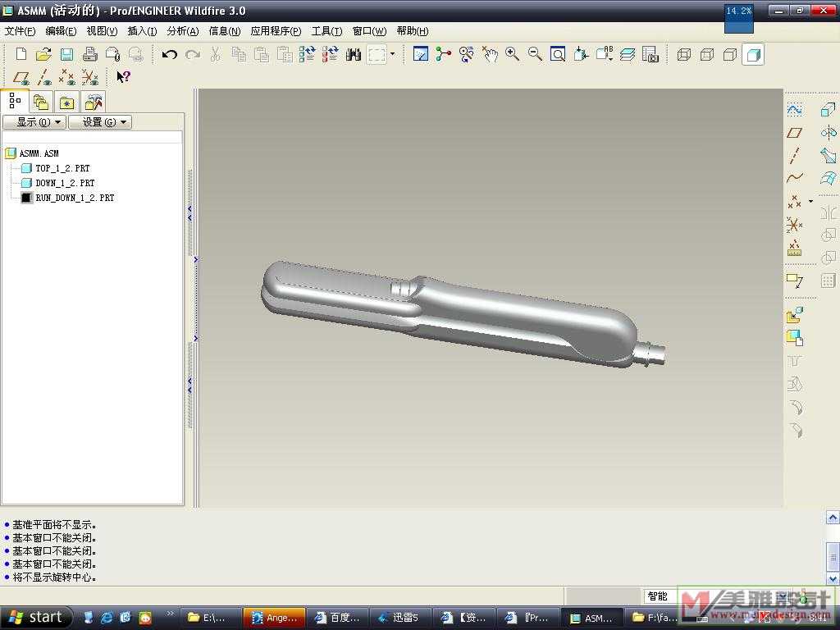Viewport: 840px width, 630px height.
Task: Click the Reorient view icon
Action: pyautogui.click(x=581, y=54)
